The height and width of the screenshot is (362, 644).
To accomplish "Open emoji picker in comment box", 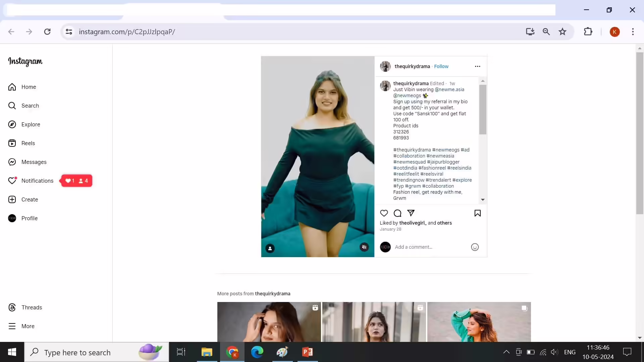I will 475,247.
